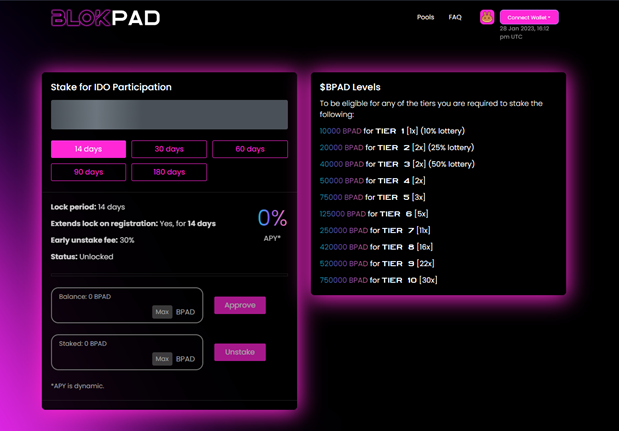Open the FAQ page
The width and height of the screenshot is (620, 432).
pyautogui.click(x=455, y=17)
